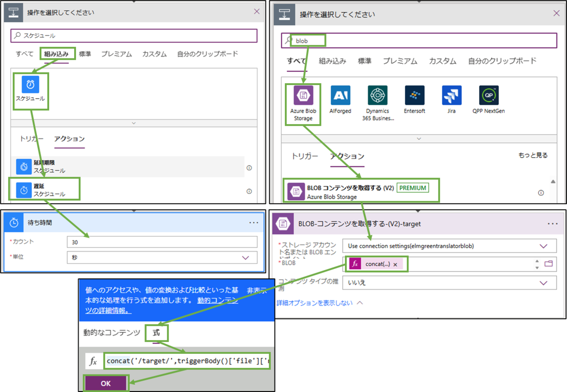
Task: Open the 待ち時間 card options menu
Action: (x=254, y=222)
